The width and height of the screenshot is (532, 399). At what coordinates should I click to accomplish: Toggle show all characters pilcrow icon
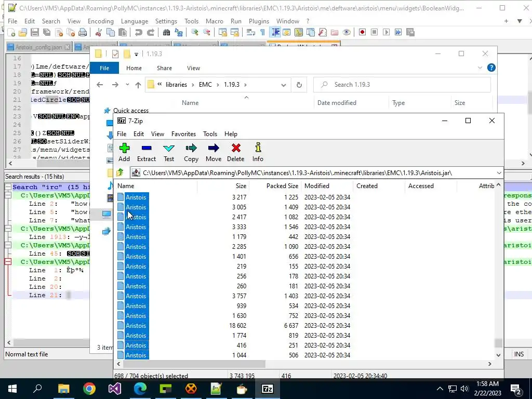tap(262, 32)
